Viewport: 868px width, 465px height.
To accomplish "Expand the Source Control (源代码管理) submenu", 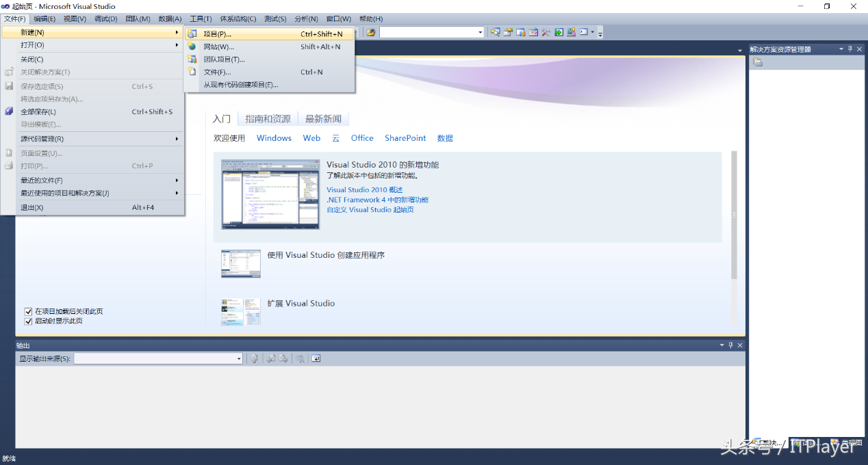I will coord(93,139).
